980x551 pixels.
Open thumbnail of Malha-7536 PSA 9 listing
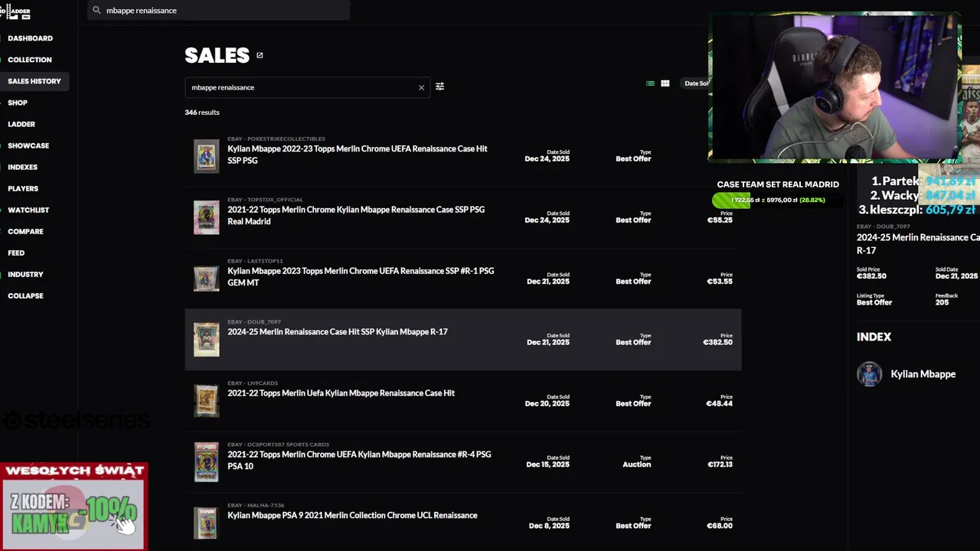coord(206,523)
